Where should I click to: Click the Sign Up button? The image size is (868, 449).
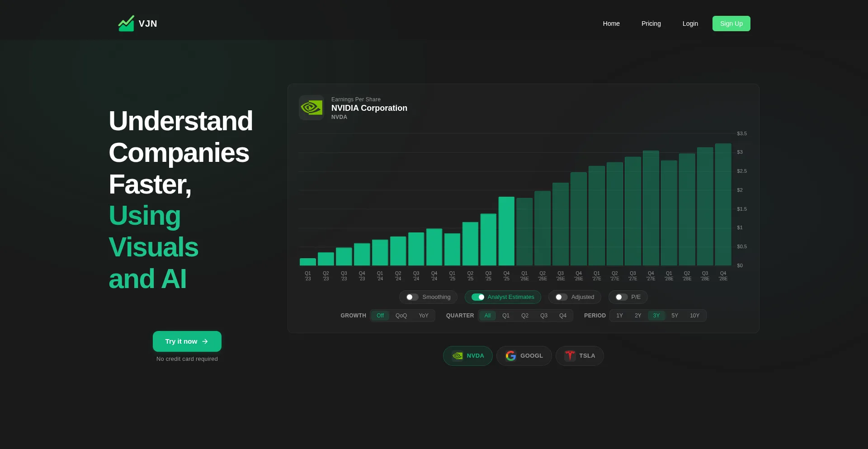[x=731, y=24]
